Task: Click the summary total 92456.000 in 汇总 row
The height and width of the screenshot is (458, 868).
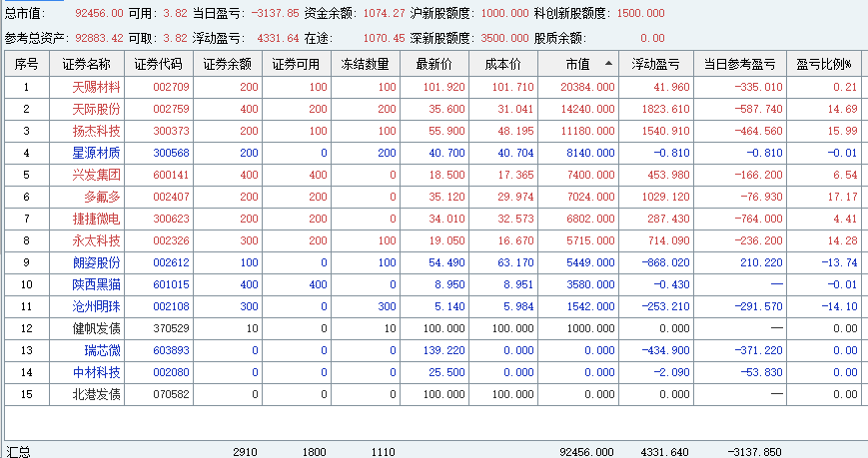Action: pyautogui.click(x=586, y=452)
